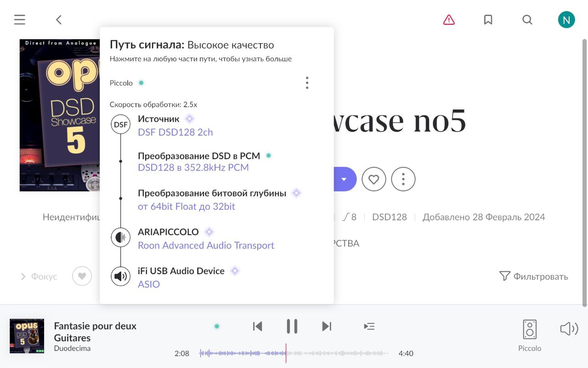
Task: Open search with magnifier icon
Action: click(527, 20)
